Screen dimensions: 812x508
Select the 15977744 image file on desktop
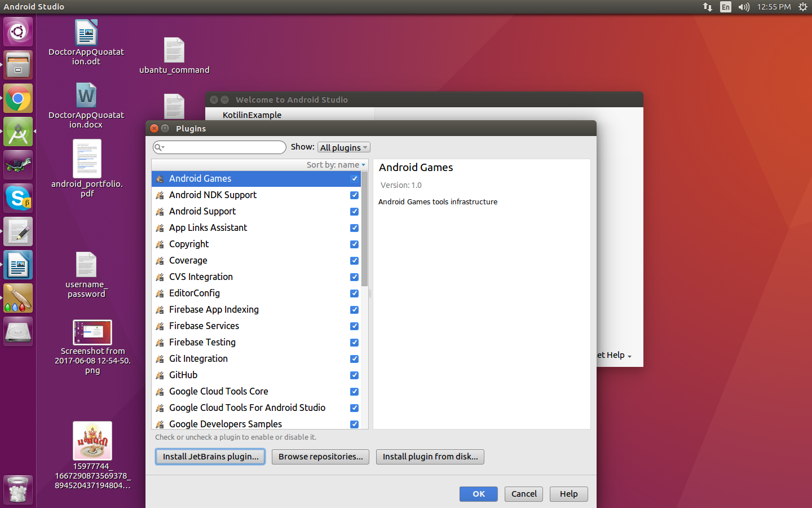92,456
